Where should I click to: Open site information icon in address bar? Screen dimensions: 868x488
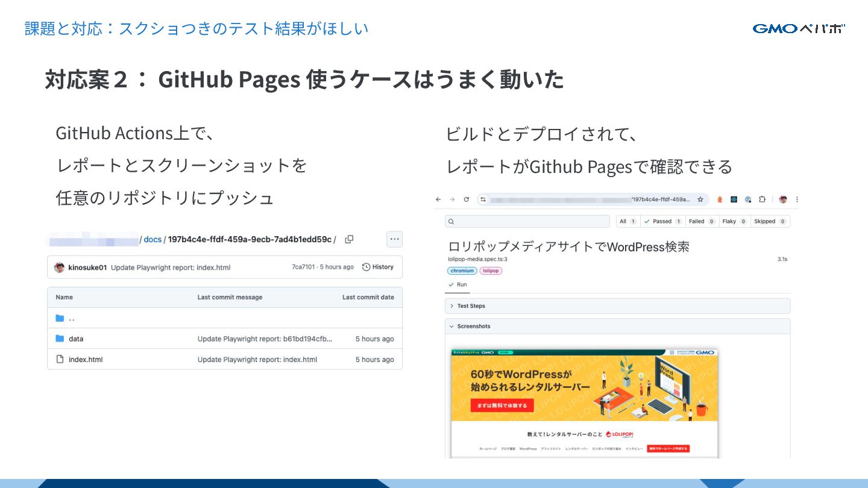coord(483,199)
